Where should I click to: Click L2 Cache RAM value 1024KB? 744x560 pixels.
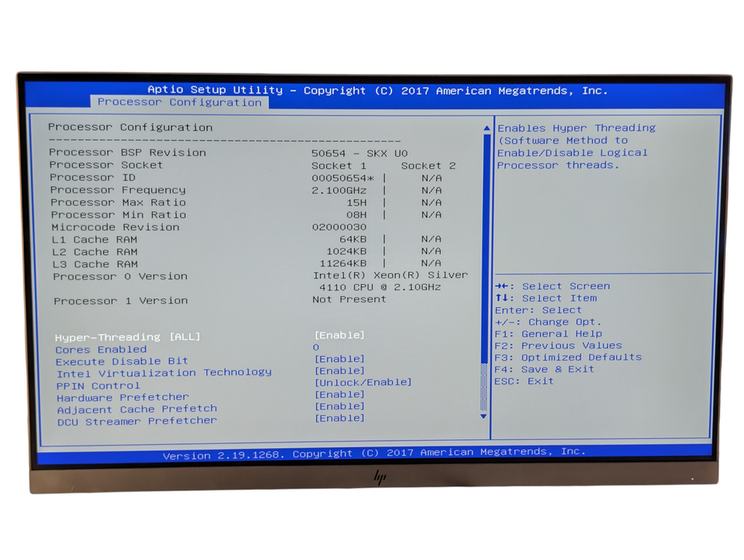(346, 251)
